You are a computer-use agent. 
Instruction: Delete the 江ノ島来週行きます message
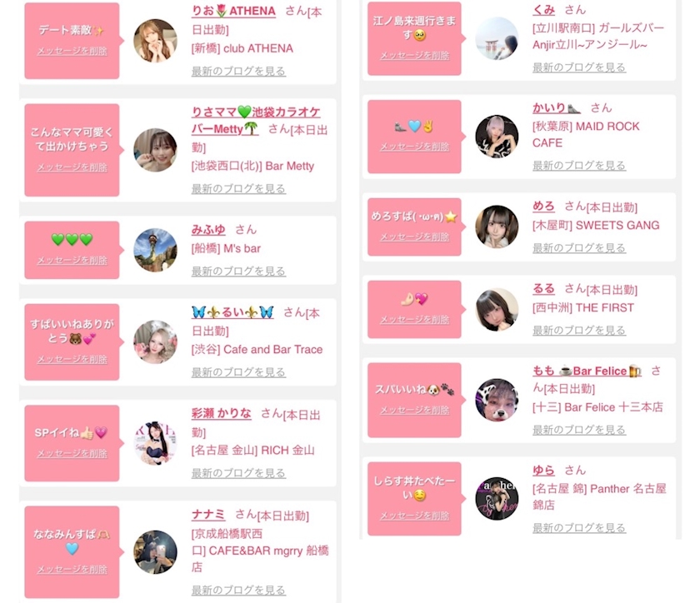pyautogui.click(x=414, y=55)
